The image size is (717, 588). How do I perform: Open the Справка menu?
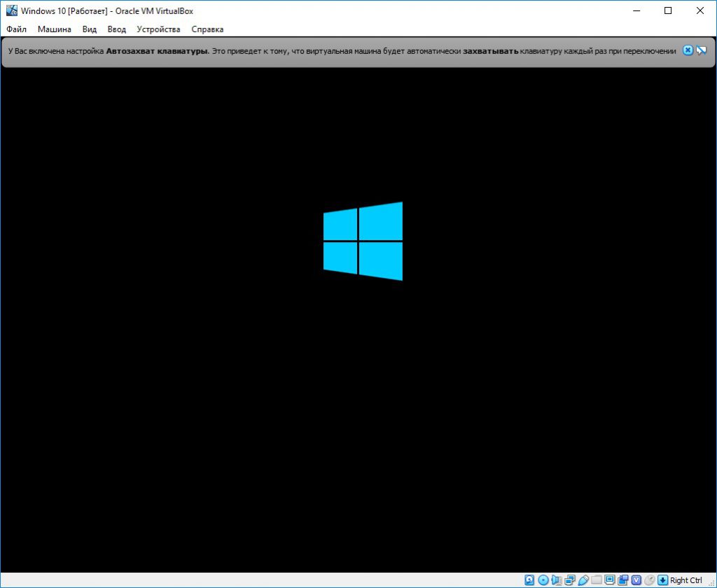[x=207, y=29]
